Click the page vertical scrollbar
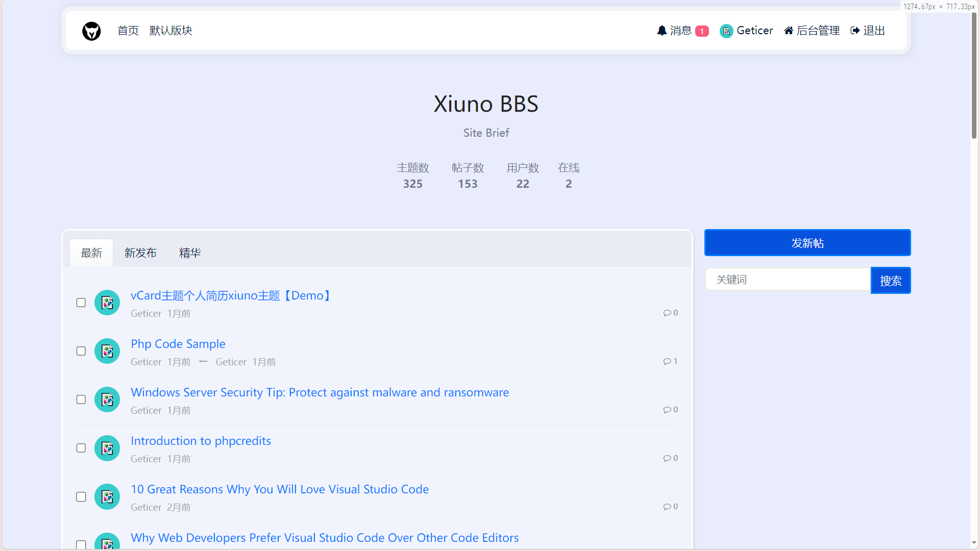 pyautogui.click(x=974, y=77)
